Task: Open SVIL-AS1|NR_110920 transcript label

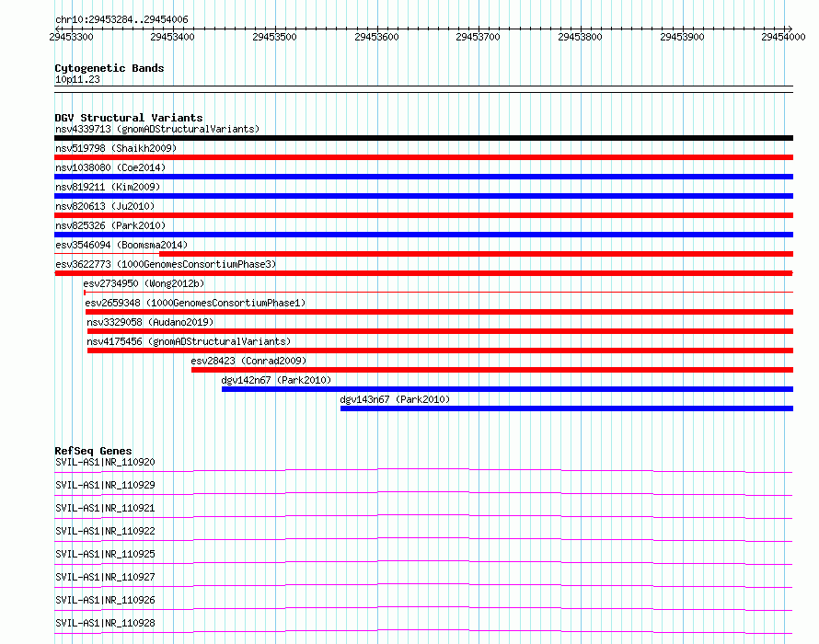Action: pyautogui.click(x=105, y=462)
